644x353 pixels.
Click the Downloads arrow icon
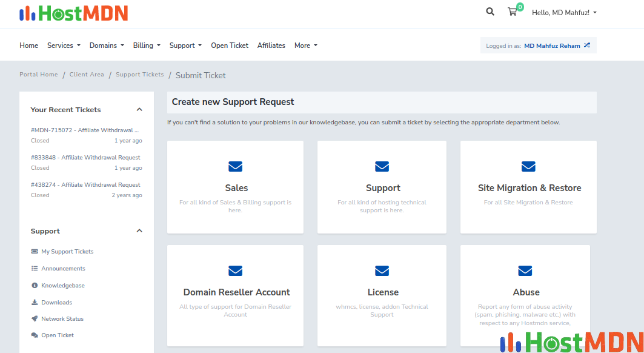(x=35, y=303)
